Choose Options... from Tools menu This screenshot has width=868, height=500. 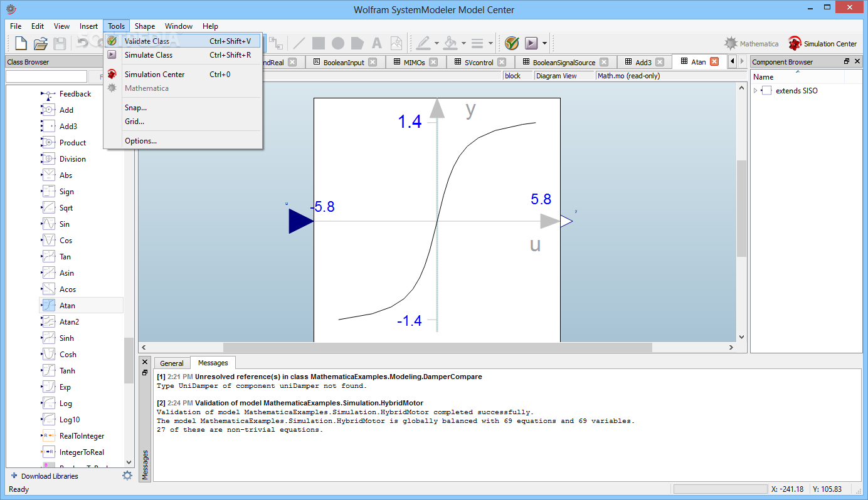click(183, 141)
